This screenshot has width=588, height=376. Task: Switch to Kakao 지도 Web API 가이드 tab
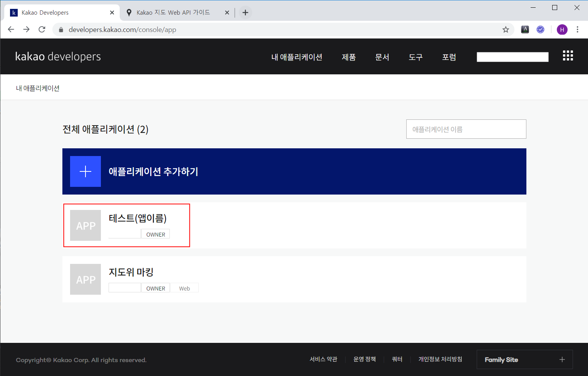(x=173, y=13)
